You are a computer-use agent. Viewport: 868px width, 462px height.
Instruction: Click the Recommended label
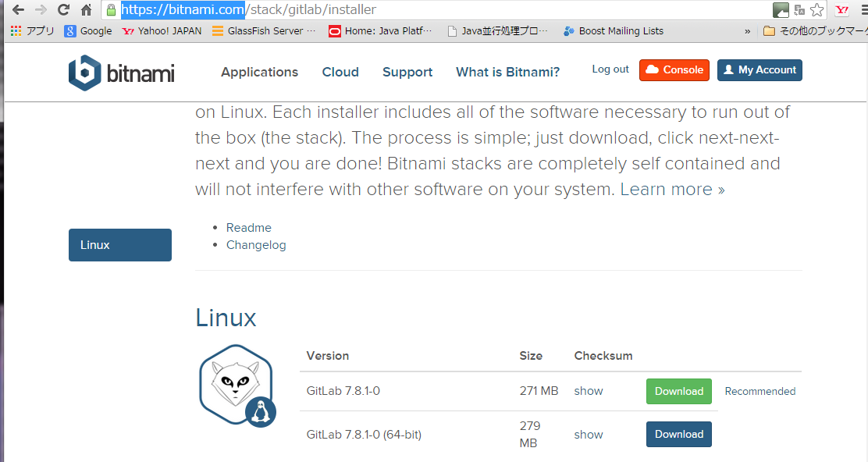(760, 391)
